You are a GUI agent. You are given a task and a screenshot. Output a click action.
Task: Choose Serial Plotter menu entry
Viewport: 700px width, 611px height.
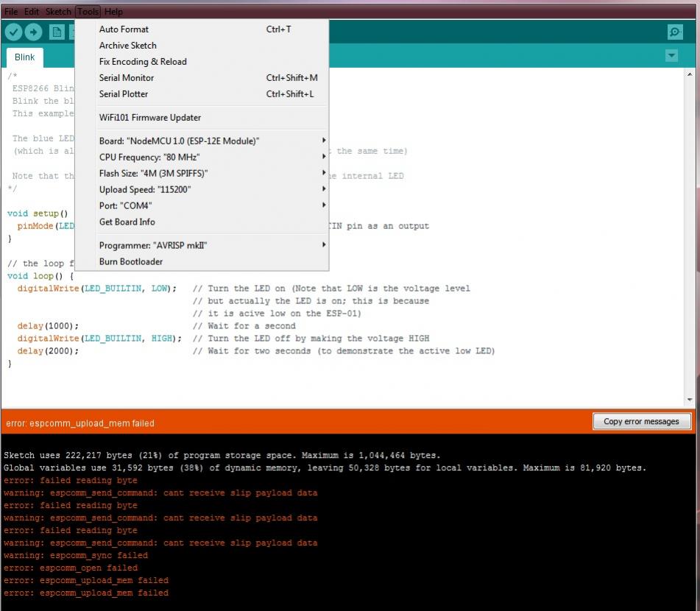[124, 94]
